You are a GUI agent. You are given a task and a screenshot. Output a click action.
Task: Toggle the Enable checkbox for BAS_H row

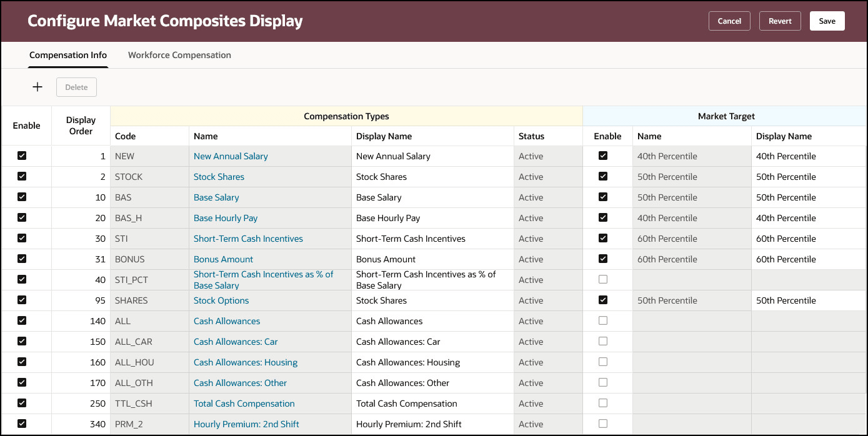22,217
